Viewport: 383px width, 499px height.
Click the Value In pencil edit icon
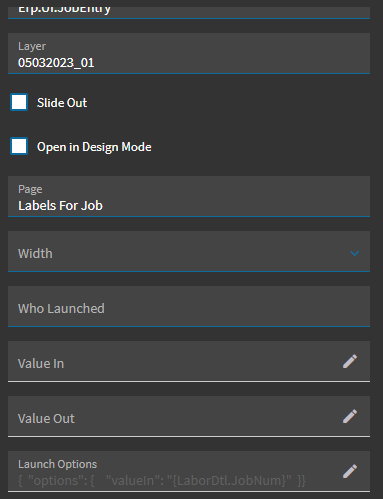[350, 361]
